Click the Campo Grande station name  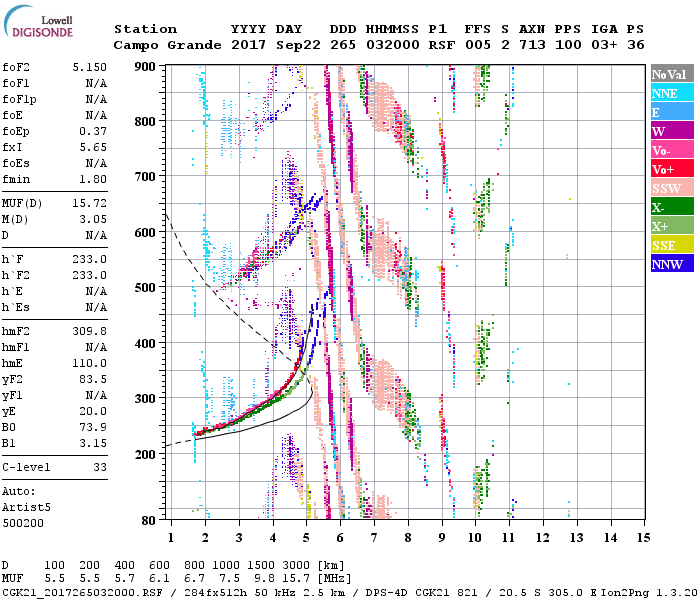click(160, 46)
